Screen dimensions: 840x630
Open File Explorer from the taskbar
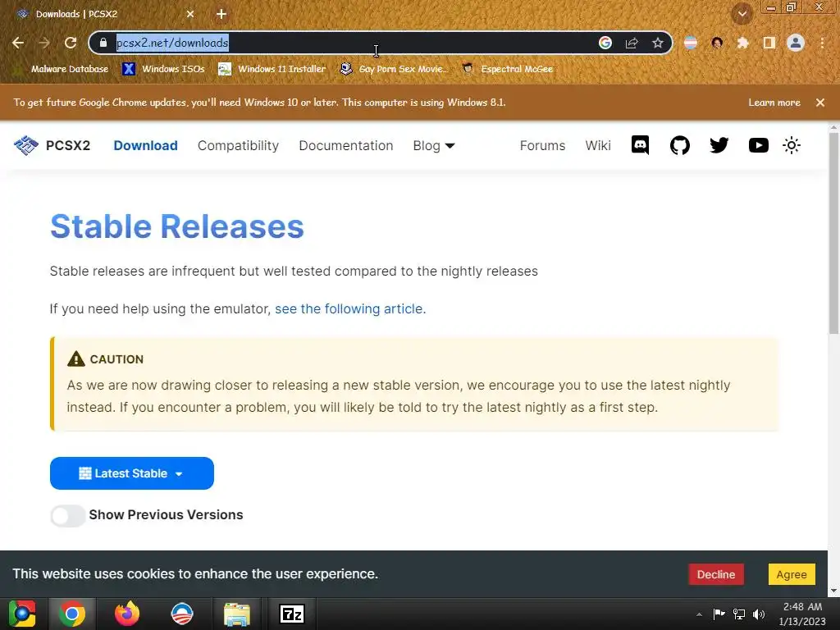click(x=237, y=614)
